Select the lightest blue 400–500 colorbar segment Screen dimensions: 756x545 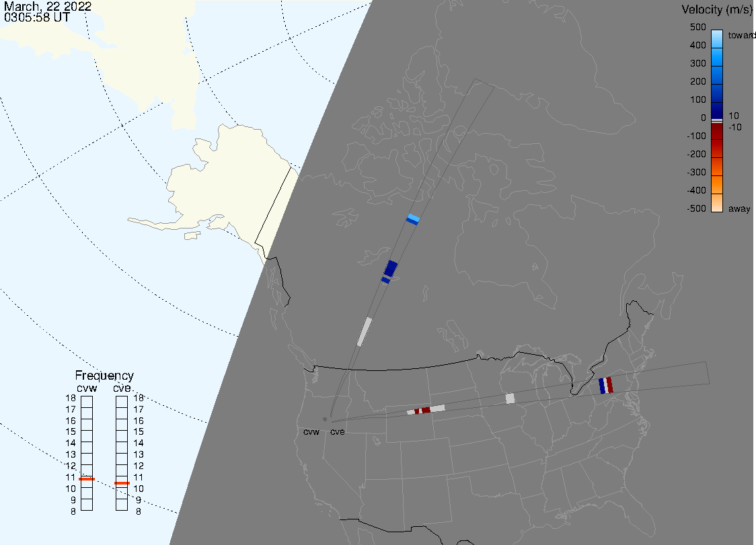coord(717,39)
